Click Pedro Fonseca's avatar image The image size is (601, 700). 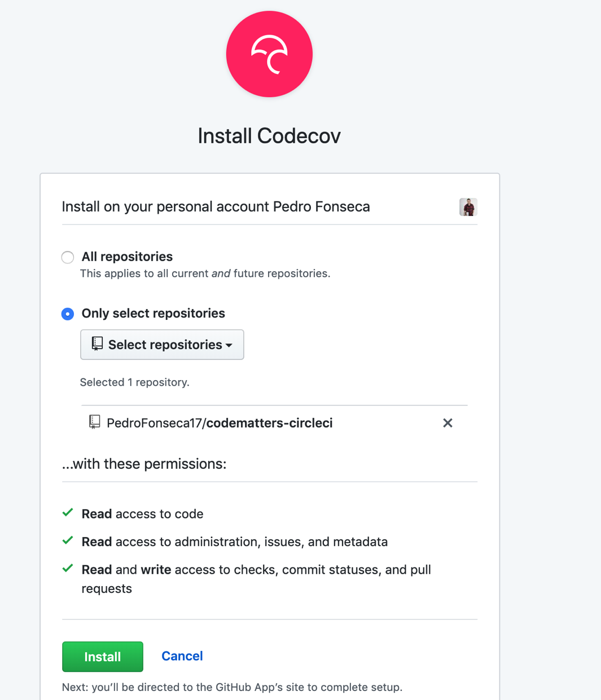tap(468, 207)
